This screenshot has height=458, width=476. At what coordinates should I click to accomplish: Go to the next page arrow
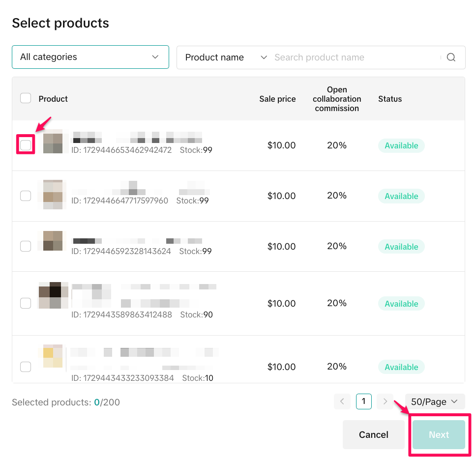coord(385,401)
